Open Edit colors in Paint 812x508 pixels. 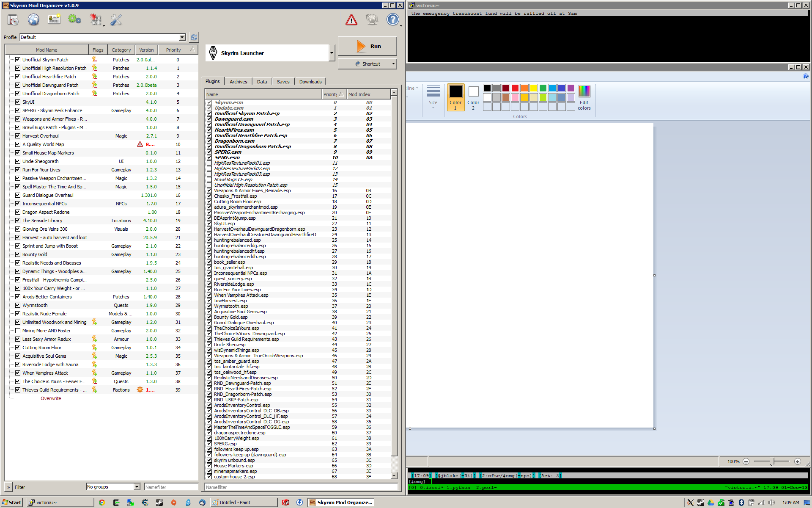click(584, 98)
